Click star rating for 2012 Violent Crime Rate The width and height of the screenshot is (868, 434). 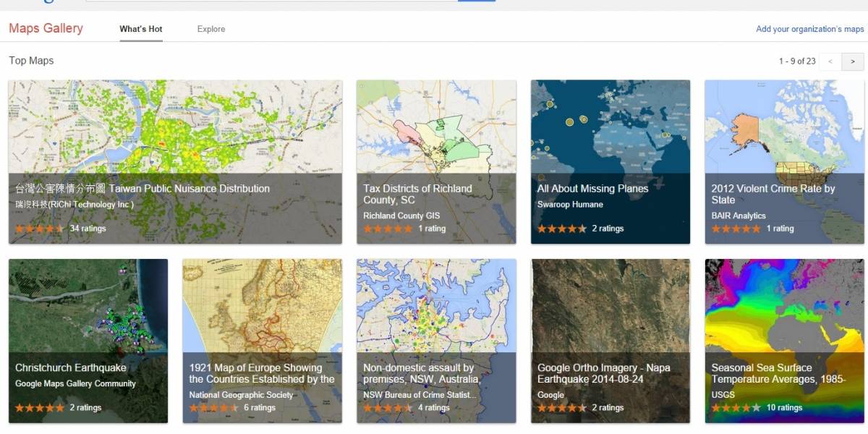point(736,229)
